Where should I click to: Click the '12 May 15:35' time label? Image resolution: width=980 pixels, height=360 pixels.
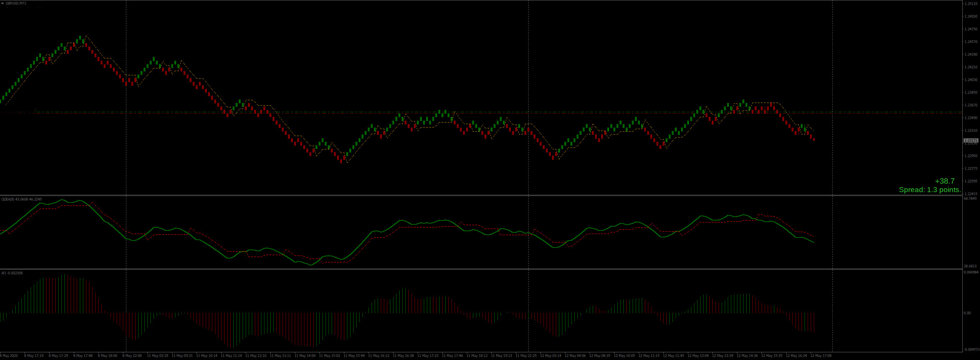[x=772, y=356]
